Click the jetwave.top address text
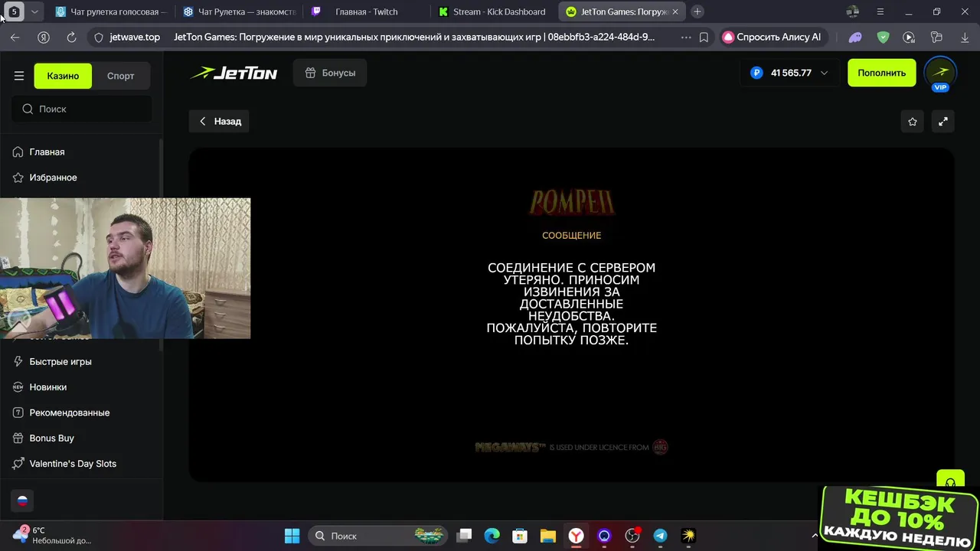Screen dimensions: 980x551 click(135, 37)
